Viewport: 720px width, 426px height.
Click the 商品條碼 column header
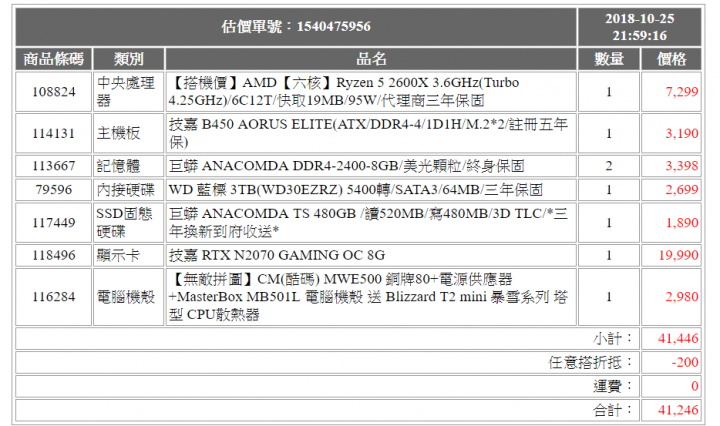tap(54, 59)
